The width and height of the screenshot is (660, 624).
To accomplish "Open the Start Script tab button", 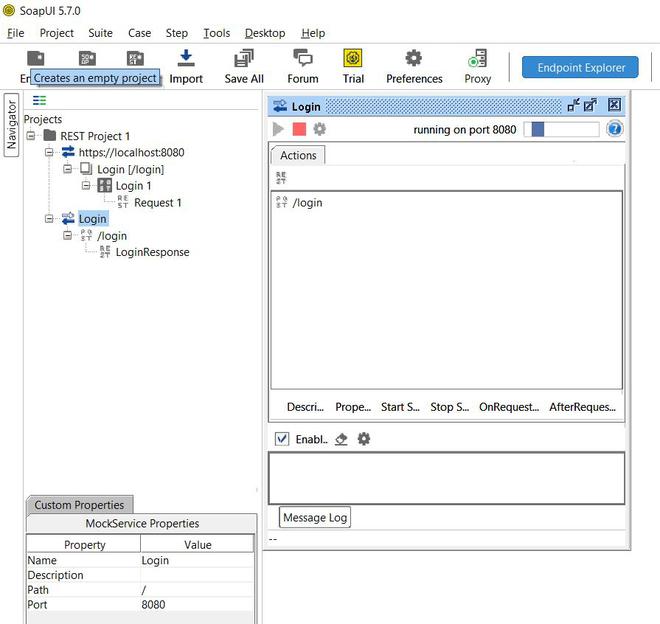I will pyautogui.click(x=400, y=407).
